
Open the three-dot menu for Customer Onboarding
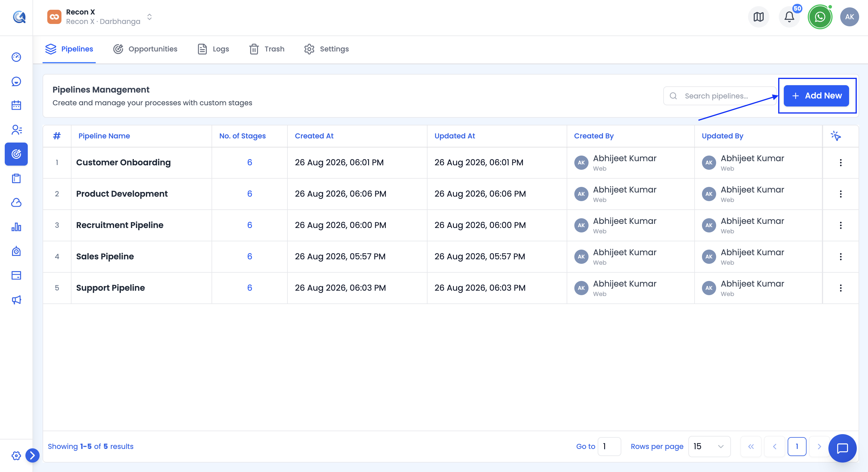pyautogui.click(x=841, y=163)
